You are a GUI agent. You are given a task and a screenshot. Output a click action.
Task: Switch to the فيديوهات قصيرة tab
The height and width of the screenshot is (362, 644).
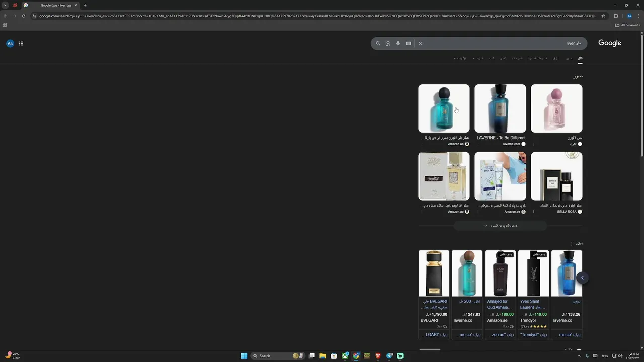538,58
